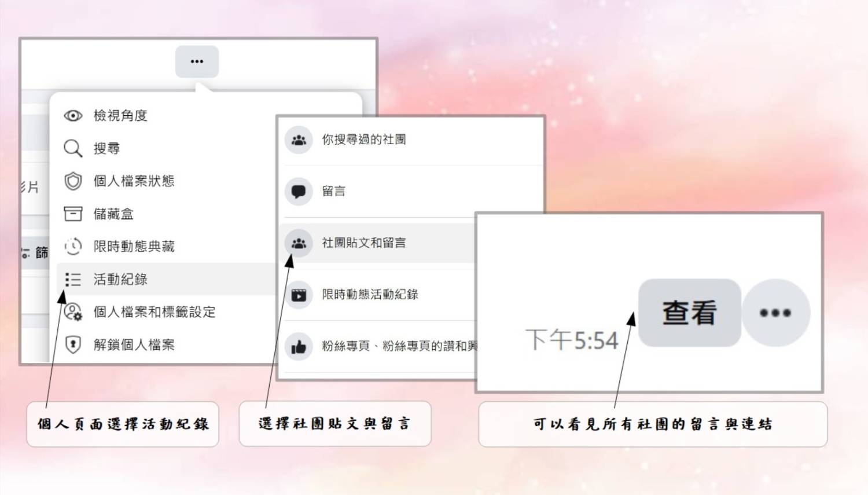This screenshot has height=495, width=868.
Task: Click the 下午5:54 timestamp
Action: [572, 340]
